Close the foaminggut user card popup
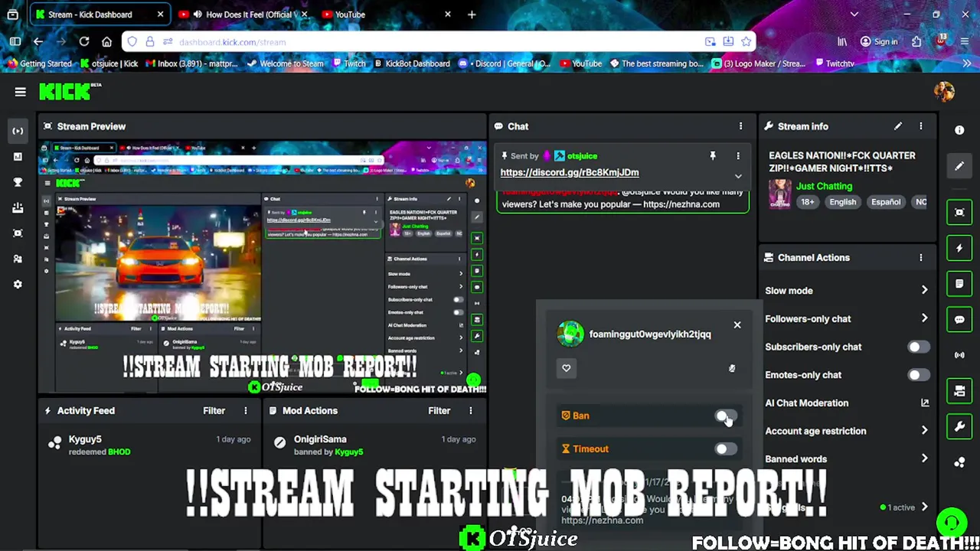The image size is (980, 551). pyautogui.click(x=737, y=325)
